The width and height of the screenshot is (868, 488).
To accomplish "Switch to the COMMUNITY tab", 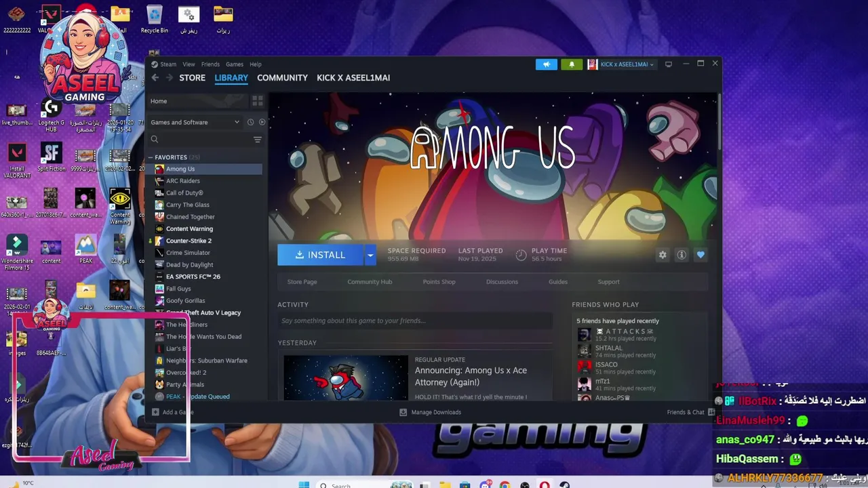I will [282, 78].
